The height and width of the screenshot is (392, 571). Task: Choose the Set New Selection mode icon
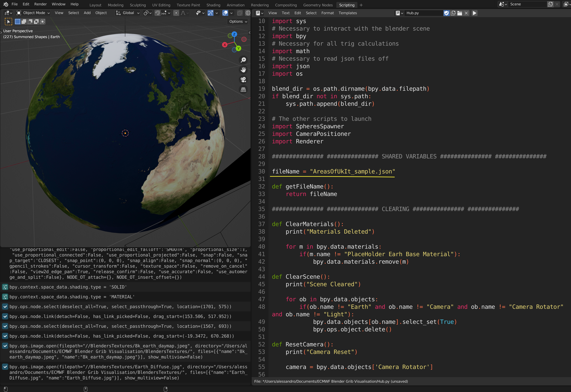coord(18,22)
